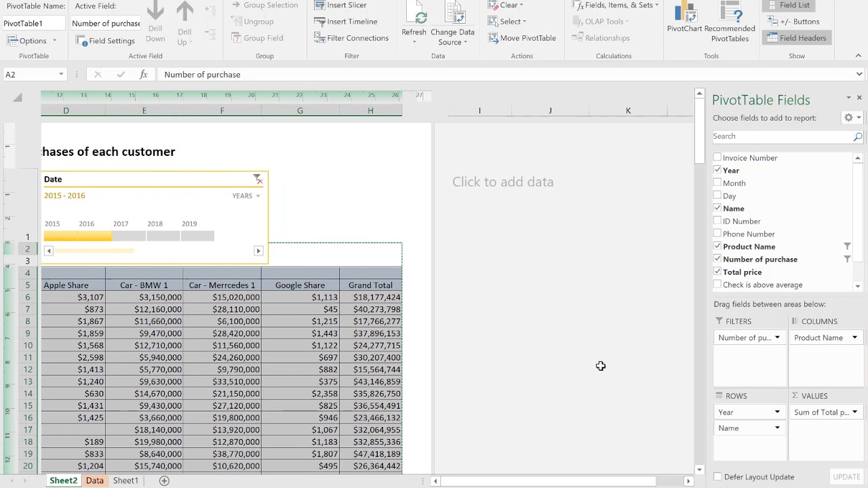Check the Month field checkbox
This screenshot has height=488, width=868.
pos(717,183)
